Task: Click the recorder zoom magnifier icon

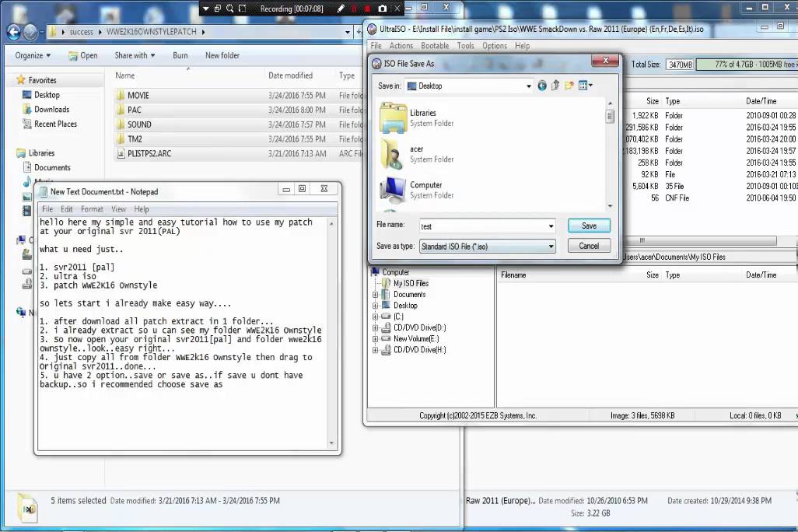Action: 230,9
